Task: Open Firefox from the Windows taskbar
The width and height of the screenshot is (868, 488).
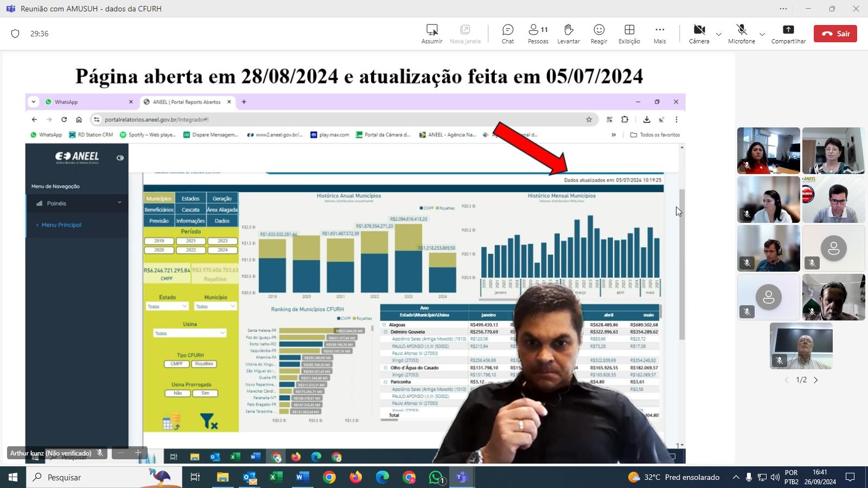Action: 356,477
